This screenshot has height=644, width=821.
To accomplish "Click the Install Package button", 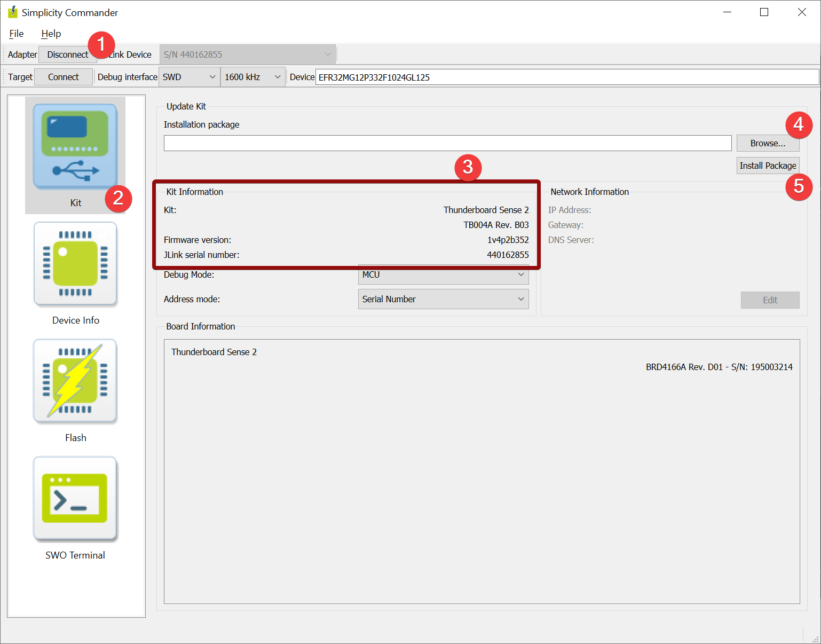I will click(768, 166).
